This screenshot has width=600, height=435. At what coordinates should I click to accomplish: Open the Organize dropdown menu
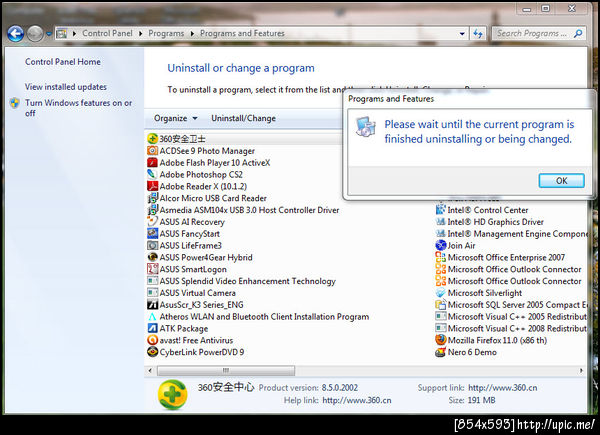tap(176, 118)
